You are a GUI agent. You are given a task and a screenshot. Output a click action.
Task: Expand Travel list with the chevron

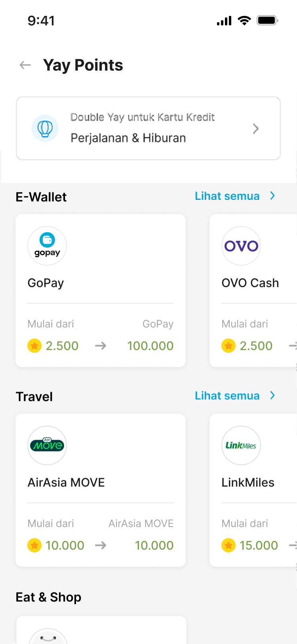coord(272,395)
